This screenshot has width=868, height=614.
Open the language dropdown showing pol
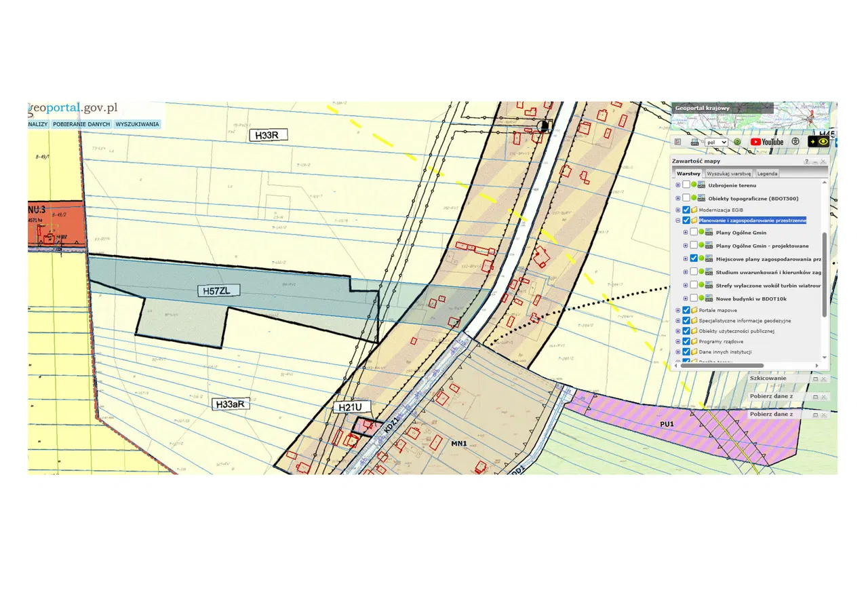(x=716, y=142)
